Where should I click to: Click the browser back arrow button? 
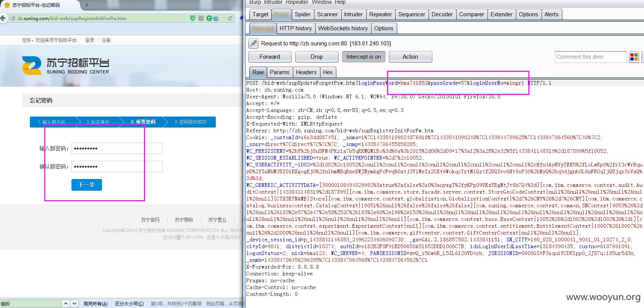[x=3, y=18]
